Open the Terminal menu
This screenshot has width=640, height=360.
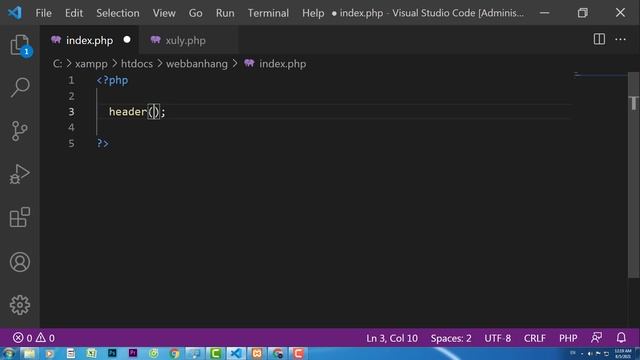click(268, 13)
